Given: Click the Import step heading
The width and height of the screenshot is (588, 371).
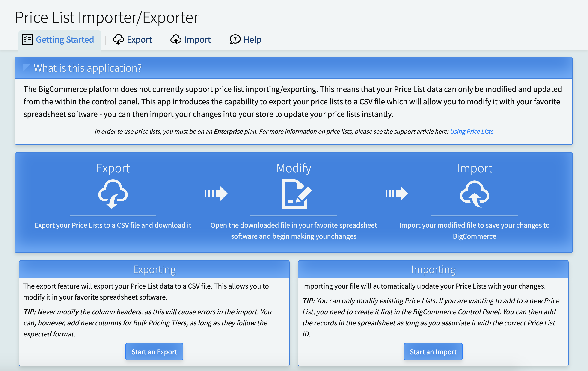Looking at the screenshot, I should tap(475, 168).
